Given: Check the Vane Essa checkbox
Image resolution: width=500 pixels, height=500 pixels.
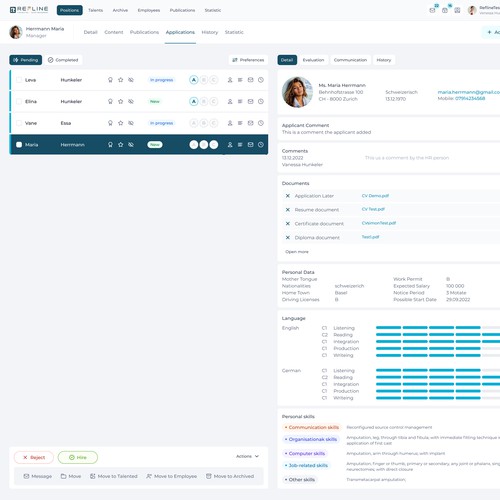Looking at the screenshot, I should click(19, 123).
